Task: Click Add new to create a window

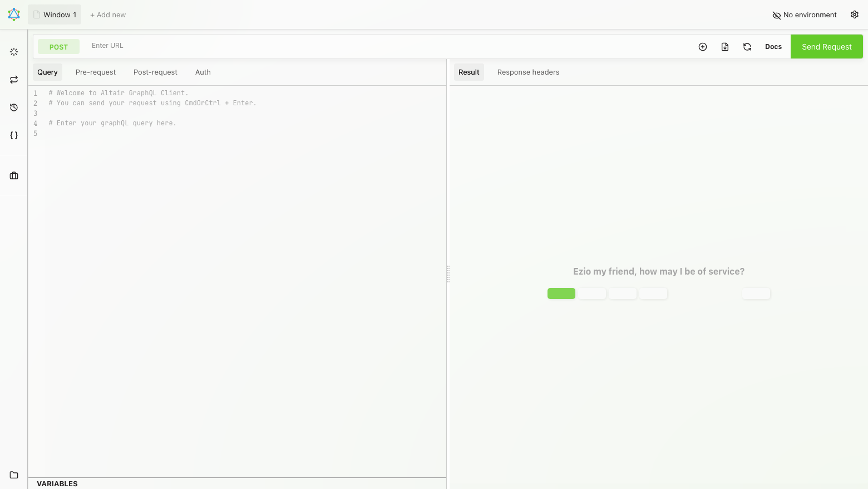Action: pos(108,15)
